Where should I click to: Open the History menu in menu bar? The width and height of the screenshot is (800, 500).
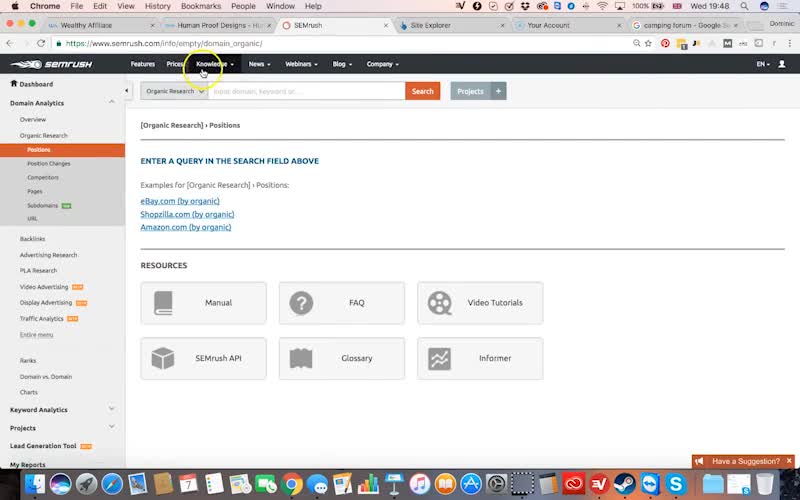tap(158, 6)
